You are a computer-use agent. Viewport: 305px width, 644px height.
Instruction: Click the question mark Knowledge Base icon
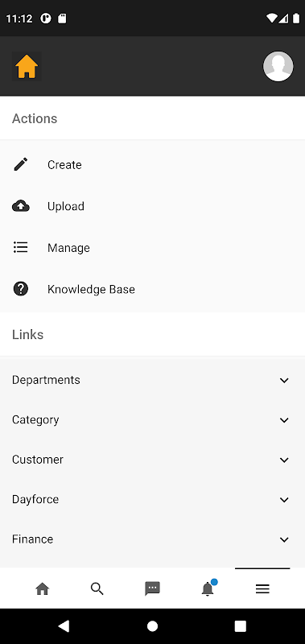(x=21, y=289)
